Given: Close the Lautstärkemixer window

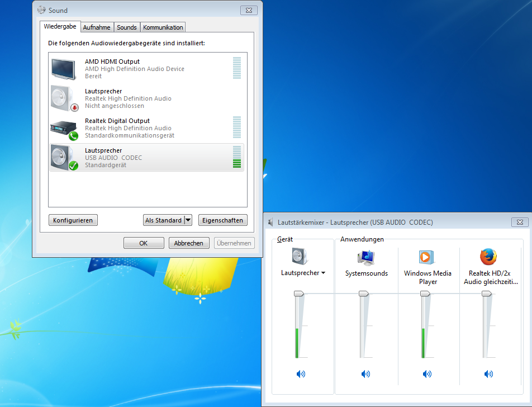Looking at the screenshot, I should 520,223.
